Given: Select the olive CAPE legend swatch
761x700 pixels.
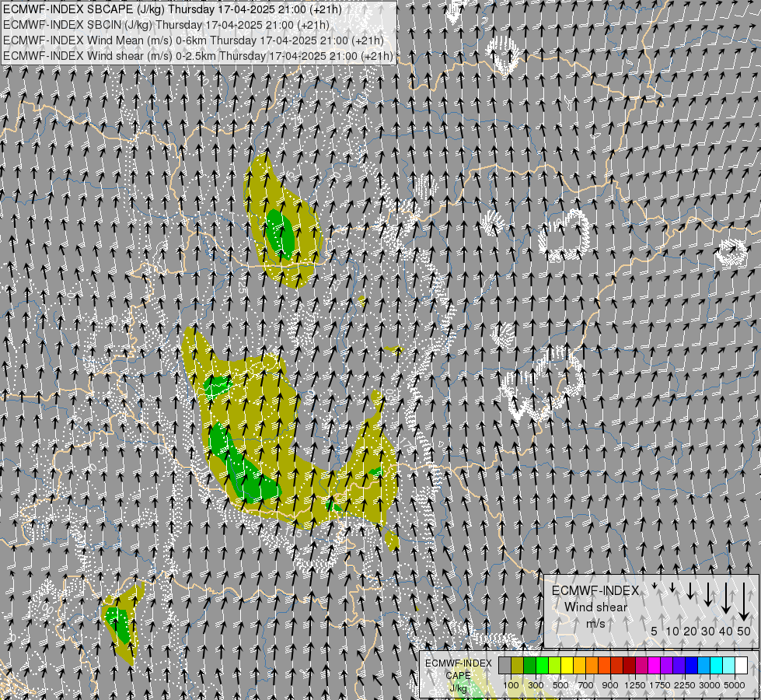Looking at the screenshot, I should click(518, 665).
